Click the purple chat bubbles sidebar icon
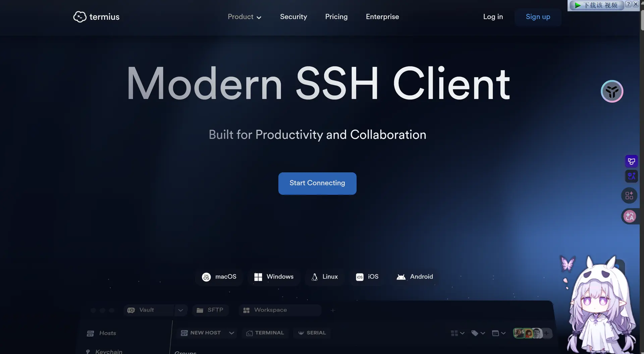This screenshot has height=354, width=644. (631, 161)
